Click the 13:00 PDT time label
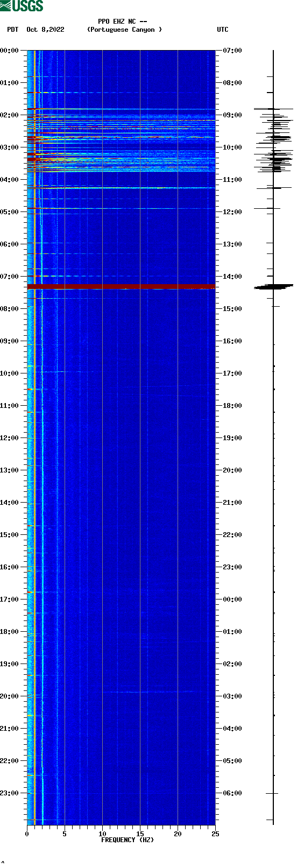The width and height of the screenshot is (297, 868). pyautogui.click(x=10, y=470)
